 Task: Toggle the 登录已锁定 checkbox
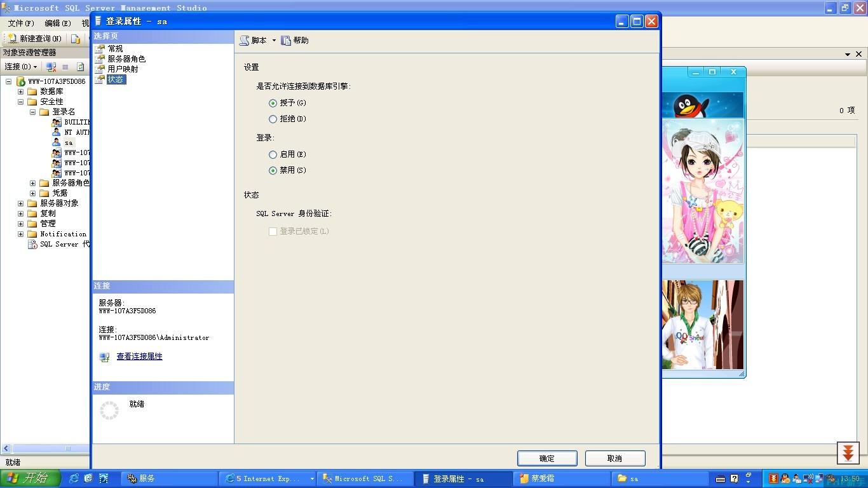(273, 231)
